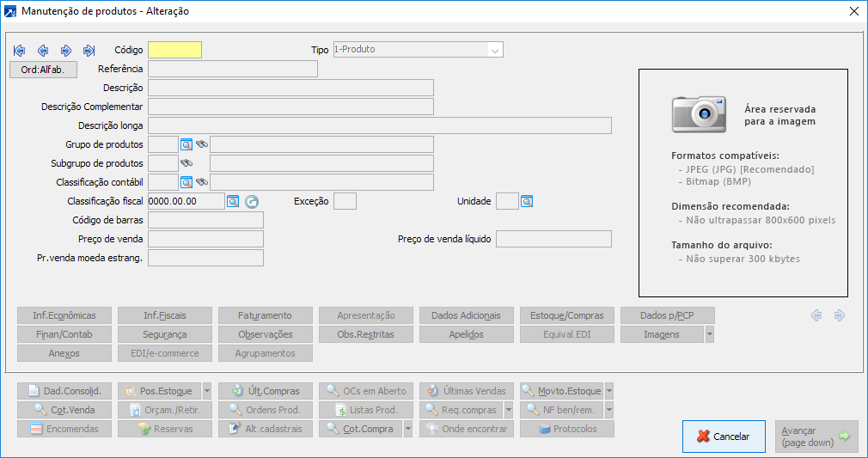This screenshot has height=458, width=868.
Task: Click Cot.Venda button
Action: click(x=64, y=410)
